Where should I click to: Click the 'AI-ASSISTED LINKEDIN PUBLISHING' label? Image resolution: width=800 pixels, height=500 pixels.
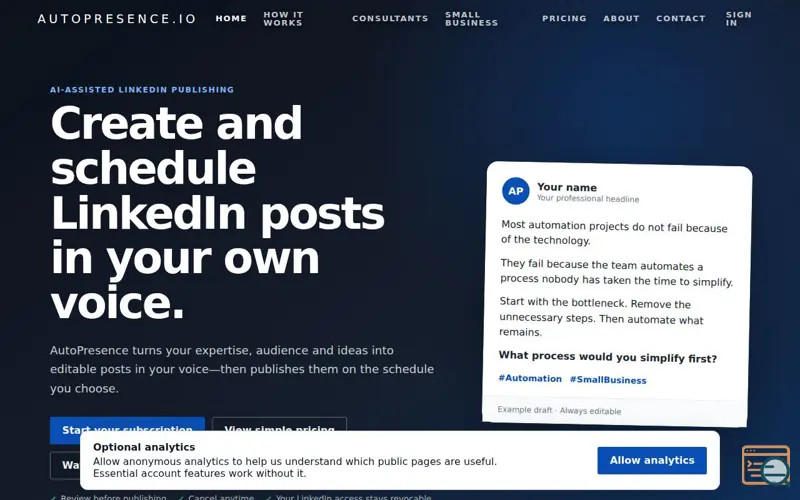coord(142,90)
